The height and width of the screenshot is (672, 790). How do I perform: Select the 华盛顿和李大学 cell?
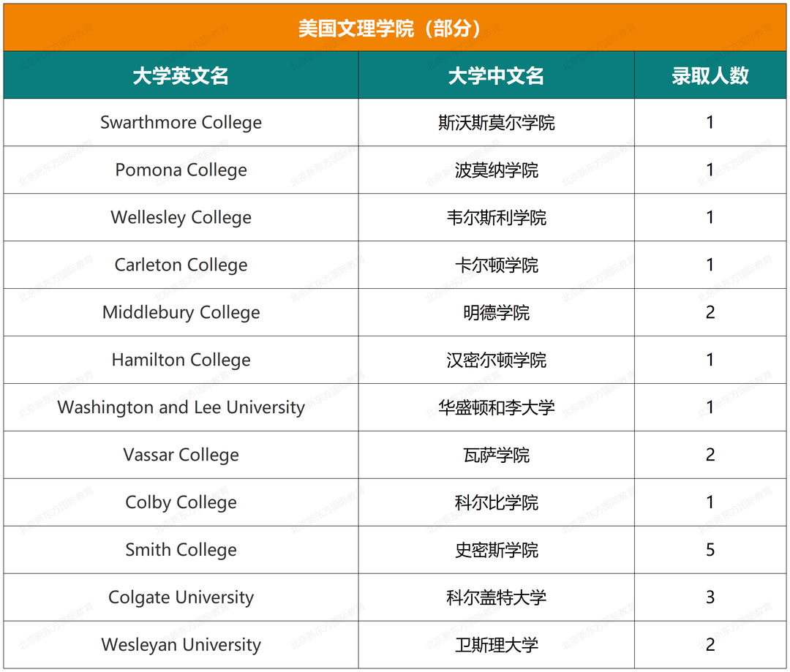pos(496,407)
